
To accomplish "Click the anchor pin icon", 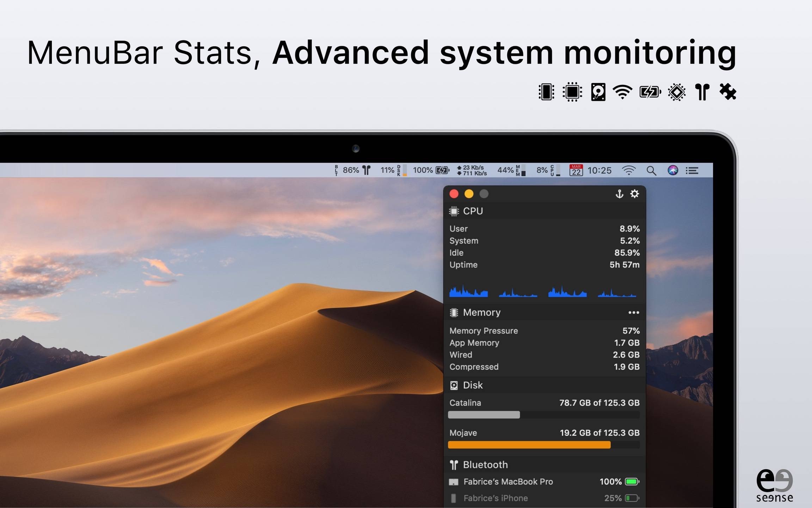I will coord(619,194).
